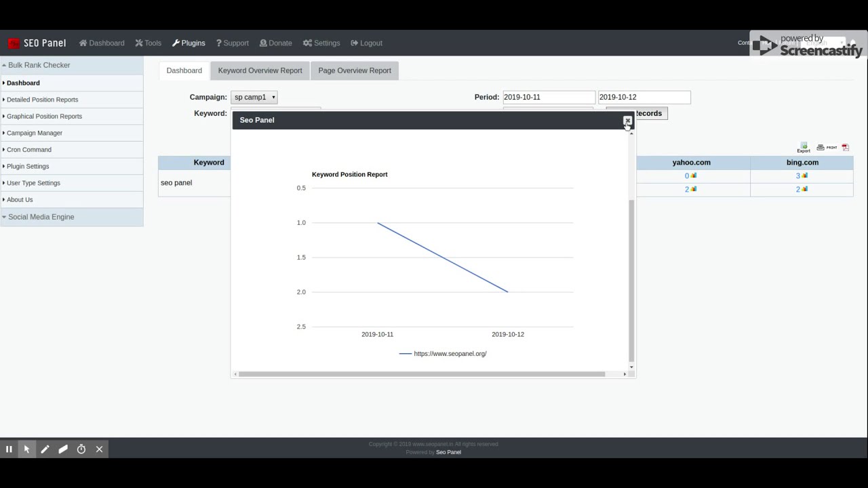Click the 2019-10-12 chart axis label
The height and width of the screenshot is (488, 868).
click(508, 334)
